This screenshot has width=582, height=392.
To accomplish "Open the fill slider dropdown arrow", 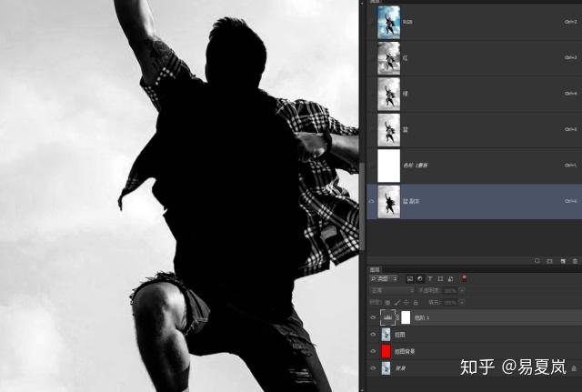I will [x=462, y=303].
